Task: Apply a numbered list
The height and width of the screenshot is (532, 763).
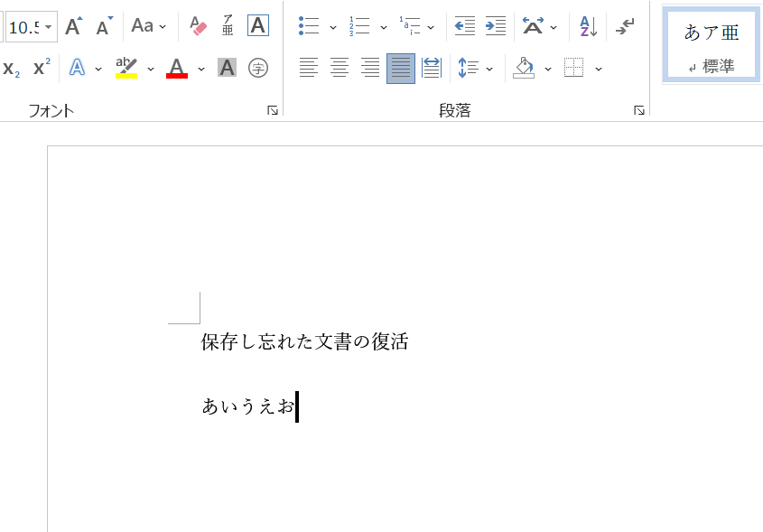Action: click(x=359, y=26)
